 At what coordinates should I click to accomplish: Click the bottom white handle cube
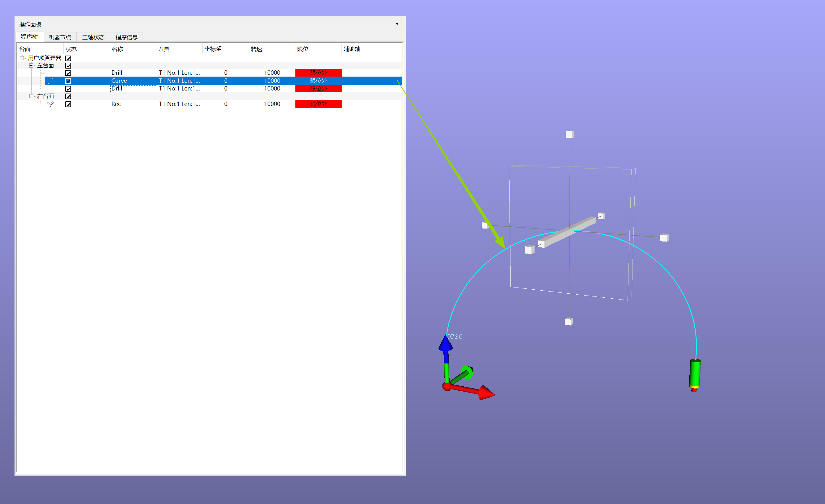569,321
